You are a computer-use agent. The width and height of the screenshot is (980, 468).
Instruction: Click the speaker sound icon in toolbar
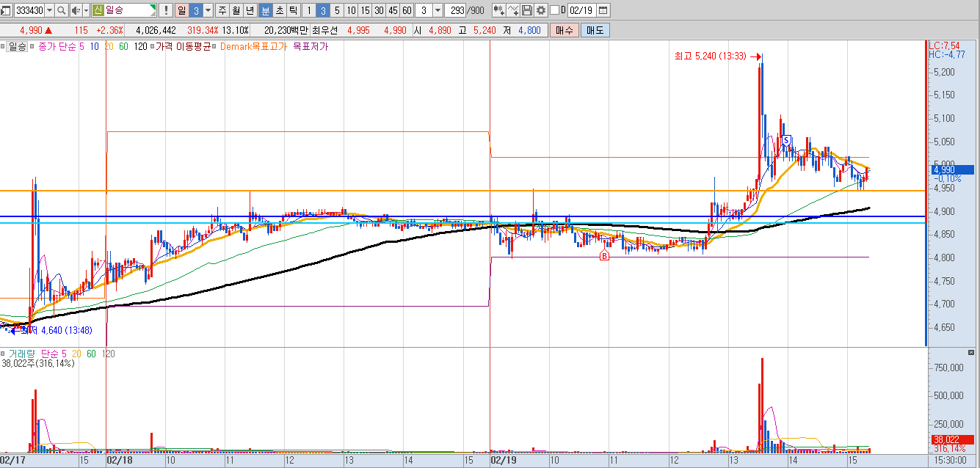[76, 10]
